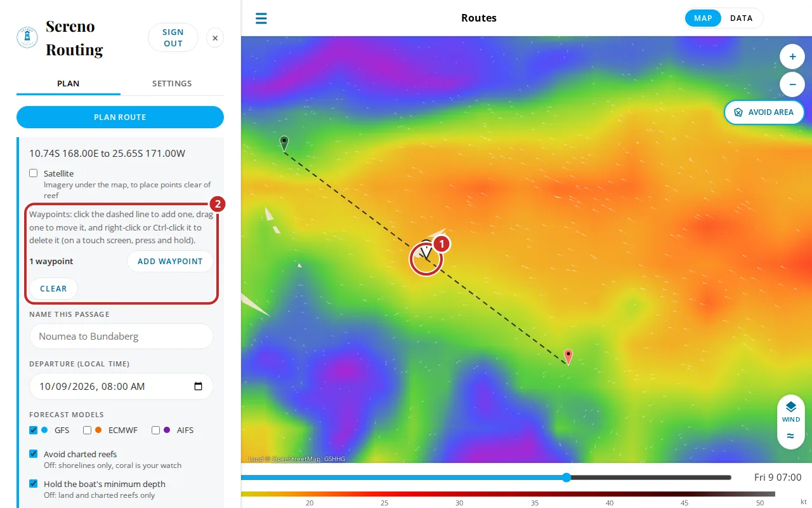The width and height of the screenshot is (812, 508).
Task: Click the wind speed color legend bar
Action: 508,493
